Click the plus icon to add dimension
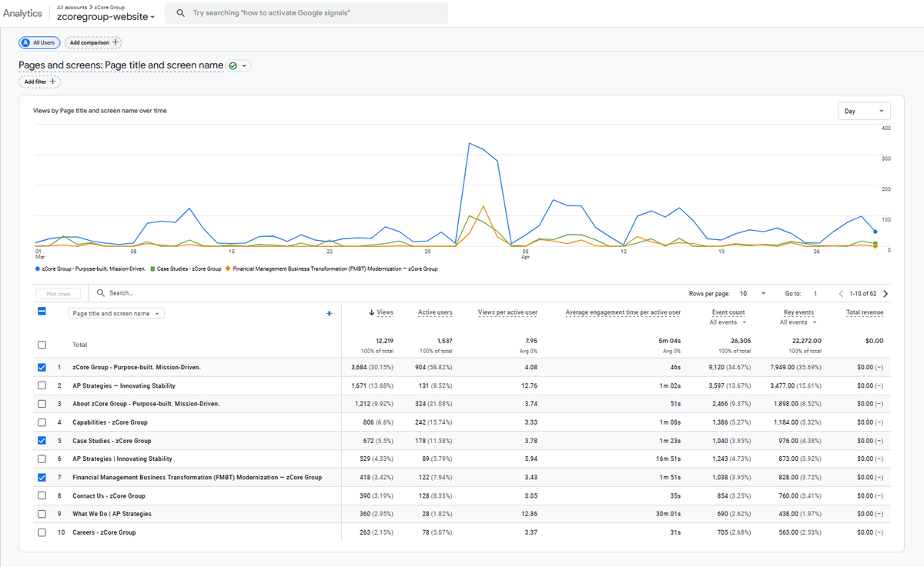924x567 pixels. point(329,313)
